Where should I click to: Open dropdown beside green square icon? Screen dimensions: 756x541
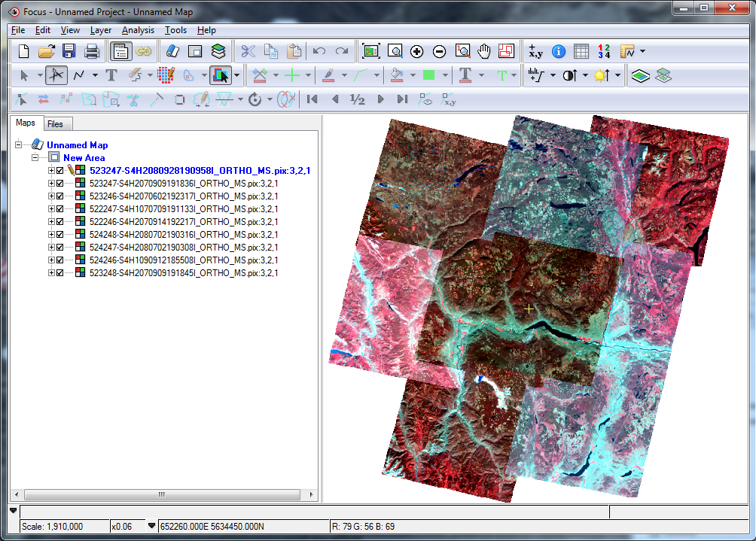(445, 76)
